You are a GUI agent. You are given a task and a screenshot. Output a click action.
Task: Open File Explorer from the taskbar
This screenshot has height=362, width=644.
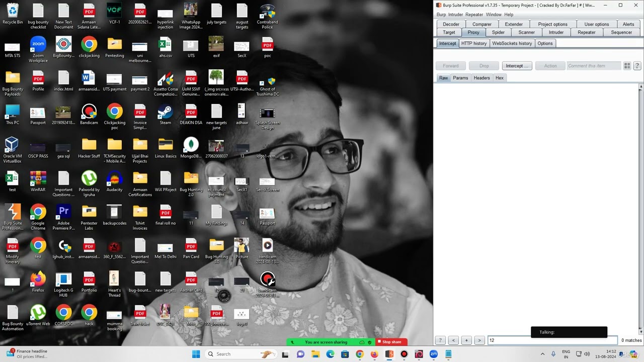pos(315,354)
